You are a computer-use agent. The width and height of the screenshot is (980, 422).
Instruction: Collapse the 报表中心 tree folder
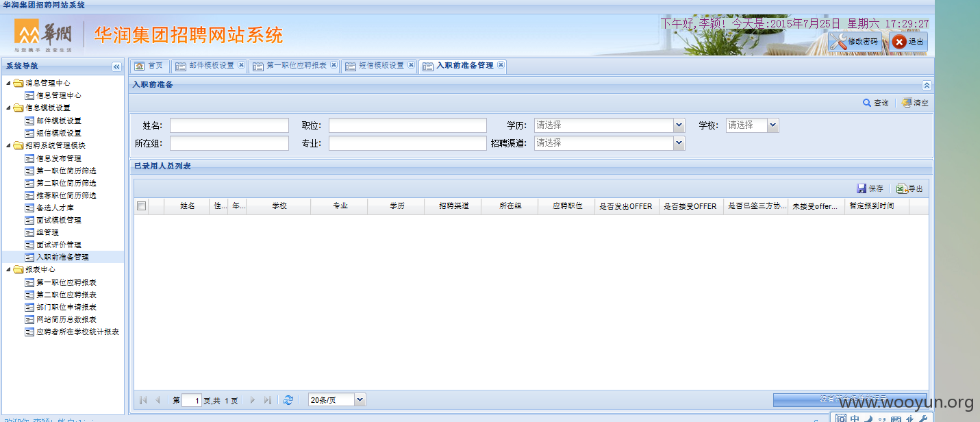[x=8, y=269]
